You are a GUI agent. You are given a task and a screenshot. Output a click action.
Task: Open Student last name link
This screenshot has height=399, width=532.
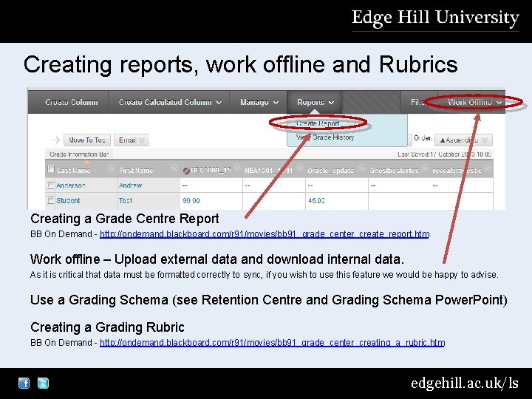(68, 200)
